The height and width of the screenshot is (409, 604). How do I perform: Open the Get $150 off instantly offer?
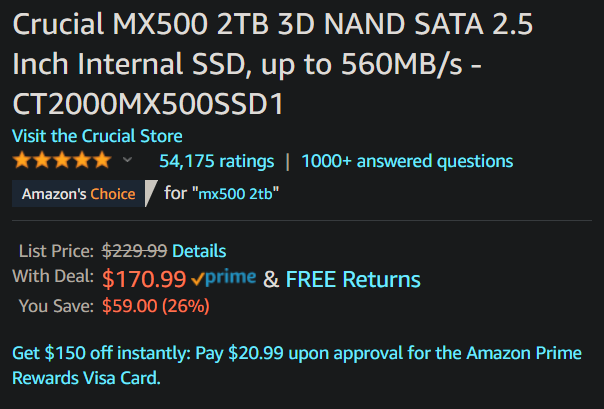(x=297, y=365)
